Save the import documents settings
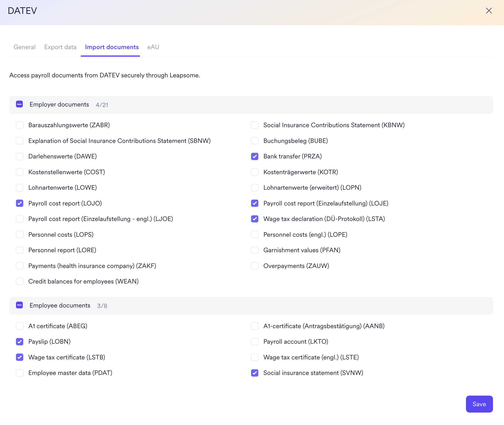The height and width of the screenshot is (425, 504). coord(479,404)
